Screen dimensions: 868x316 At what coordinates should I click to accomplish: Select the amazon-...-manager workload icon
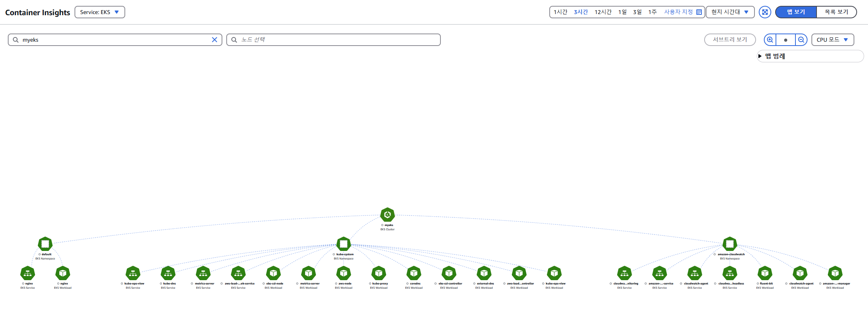click(x=835, y=273)
